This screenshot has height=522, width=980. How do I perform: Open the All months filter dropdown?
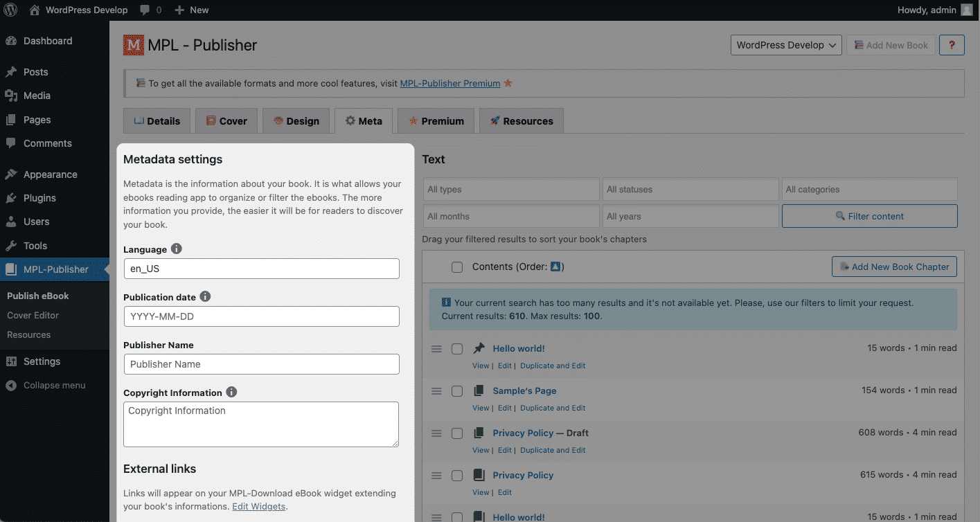coord(511,216)
